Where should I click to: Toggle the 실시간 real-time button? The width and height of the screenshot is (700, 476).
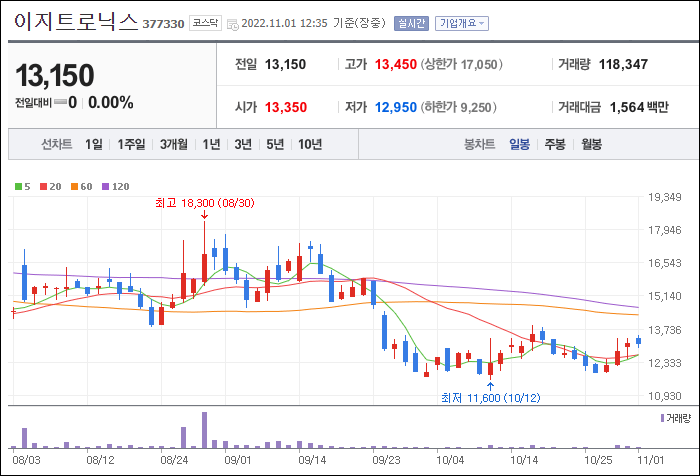[411, 23]
